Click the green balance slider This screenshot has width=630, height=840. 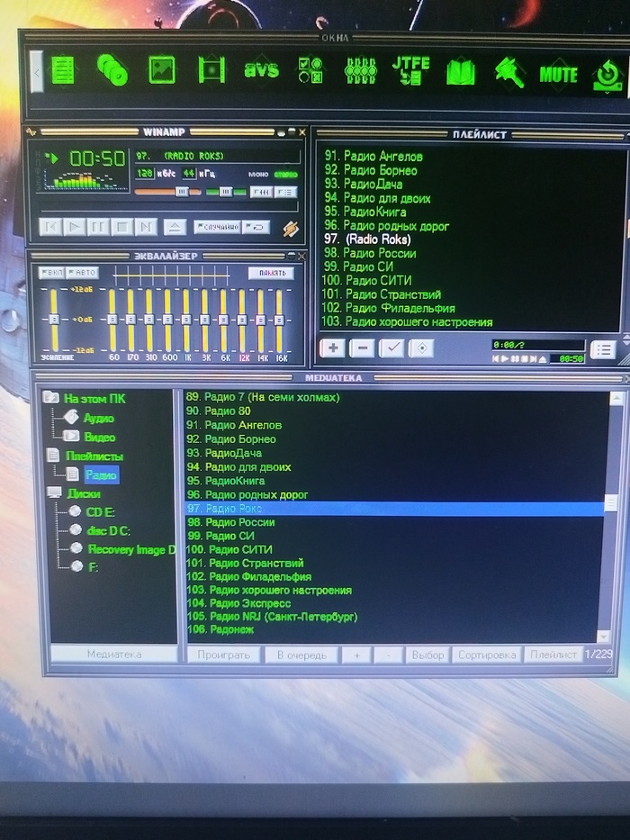[226, 191]
